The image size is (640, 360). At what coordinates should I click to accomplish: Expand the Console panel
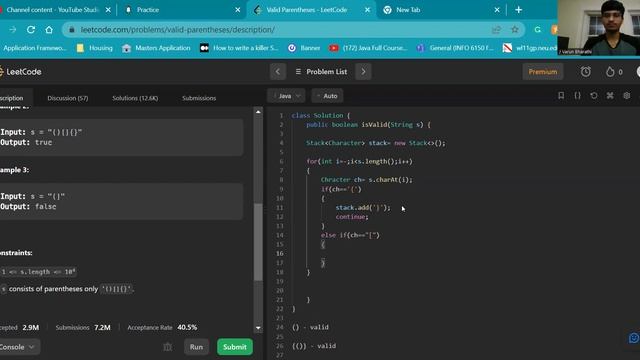tap(17, 347)
